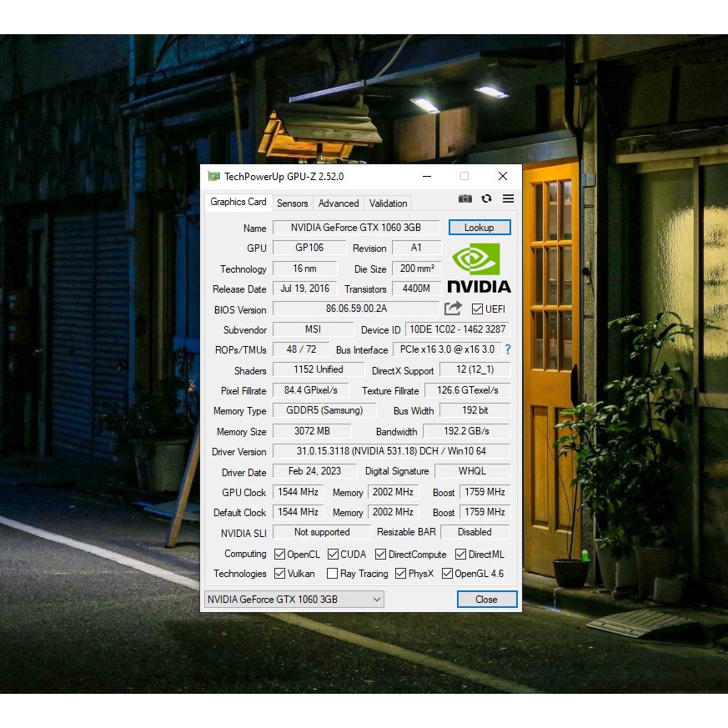Image resolution: width=728 pixels, height=728 pixels.
Task: Click the GPU field GP106
Action: click(x=309, y=248)
